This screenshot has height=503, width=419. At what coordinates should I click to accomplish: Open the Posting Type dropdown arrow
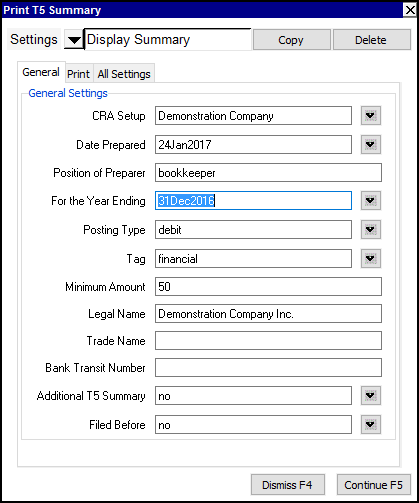point(371,230)
